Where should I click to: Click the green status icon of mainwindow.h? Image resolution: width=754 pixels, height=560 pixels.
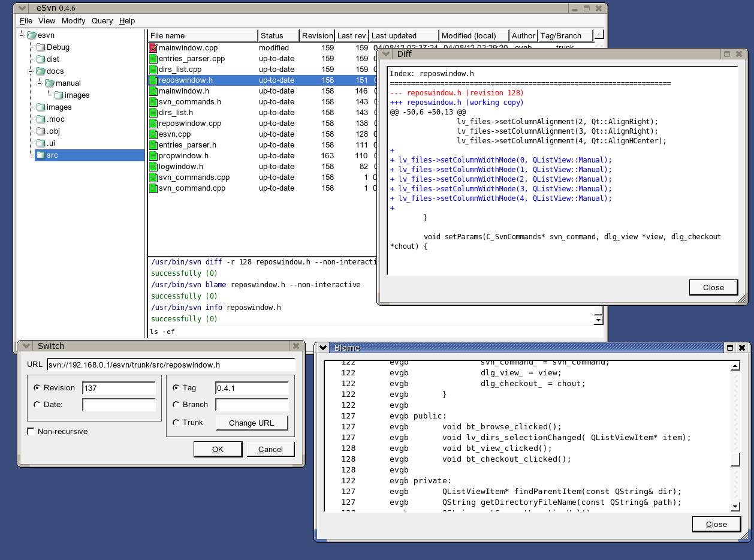153,91
